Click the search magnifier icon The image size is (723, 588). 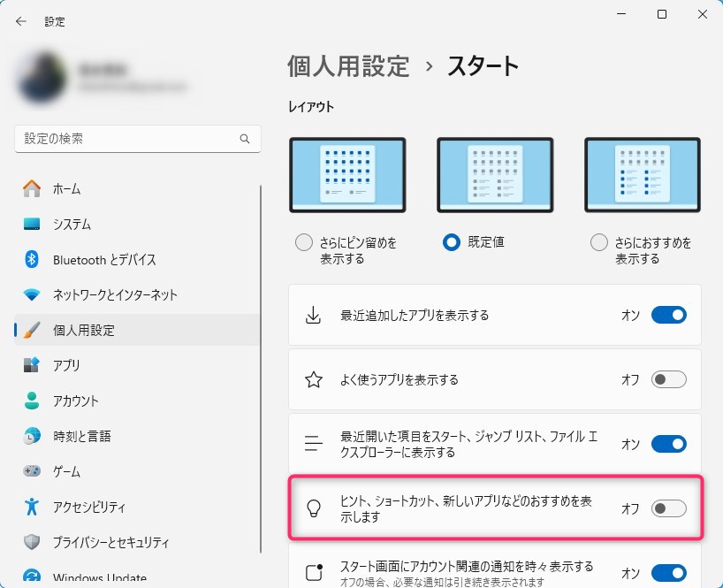245,140
